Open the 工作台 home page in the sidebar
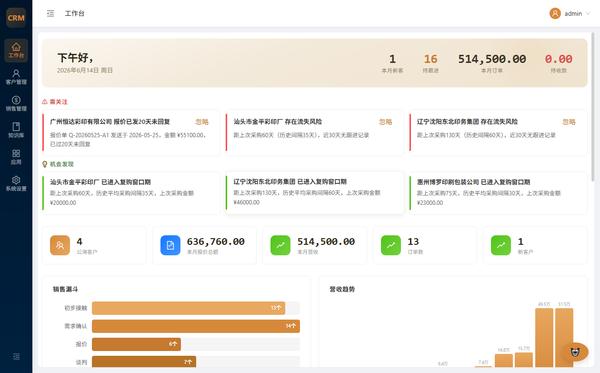This screenshot has height=373, width=600. [x=16, y=50]
